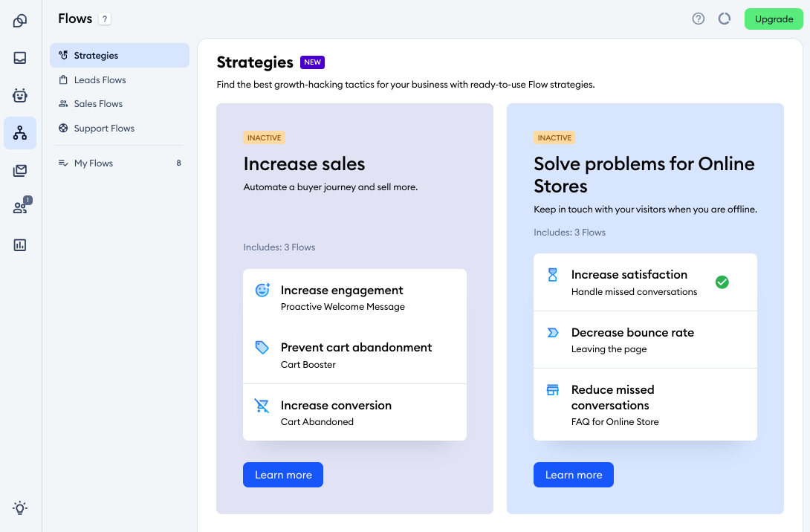Open the mail campaigns sidebar icon
Screen dimensions: 810x532
tap(20, 171)
